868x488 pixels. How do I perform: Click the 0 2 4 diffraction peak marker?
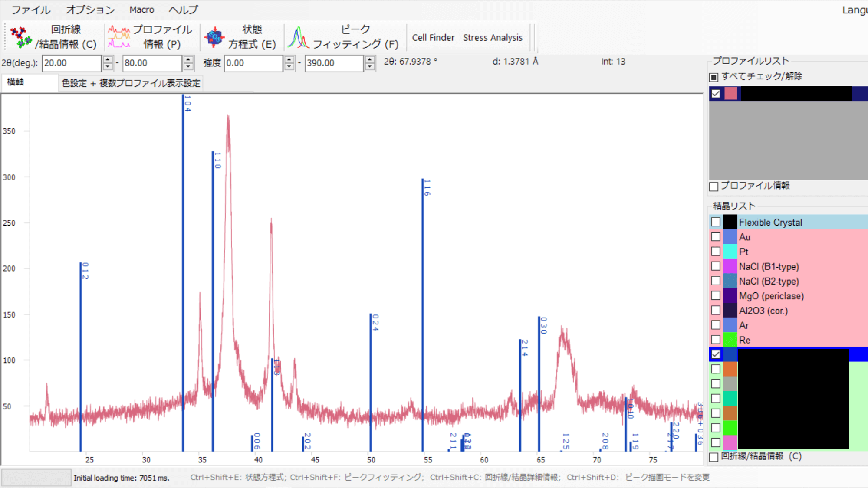pos(371,383)
